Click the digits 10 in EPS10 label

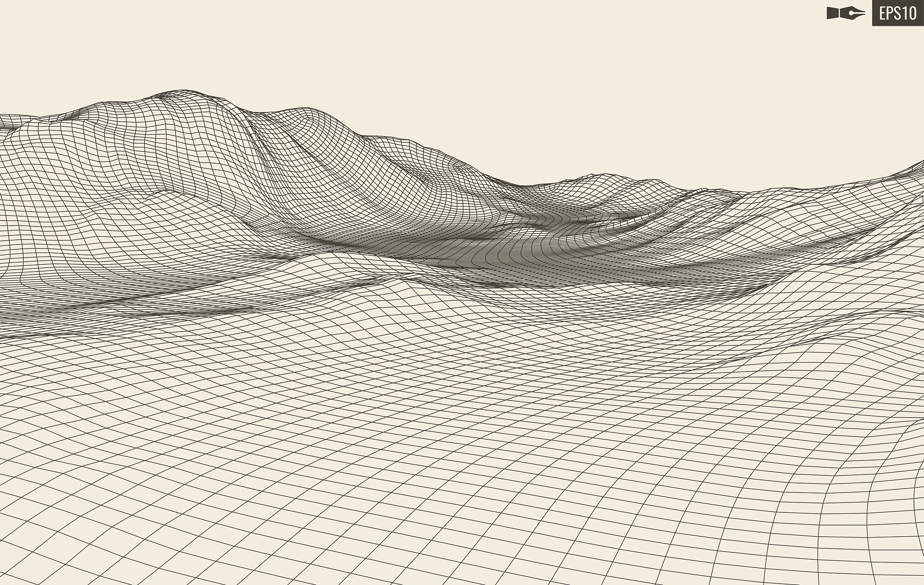click(x=909, y=14)
